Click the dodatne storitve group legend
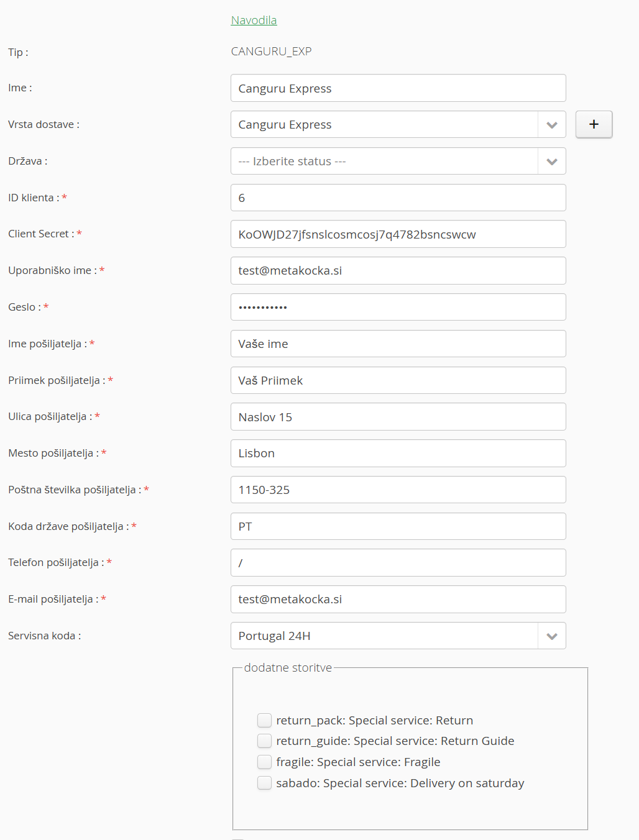The width and height of the screenshot is (639, 840). click(288, 668)
